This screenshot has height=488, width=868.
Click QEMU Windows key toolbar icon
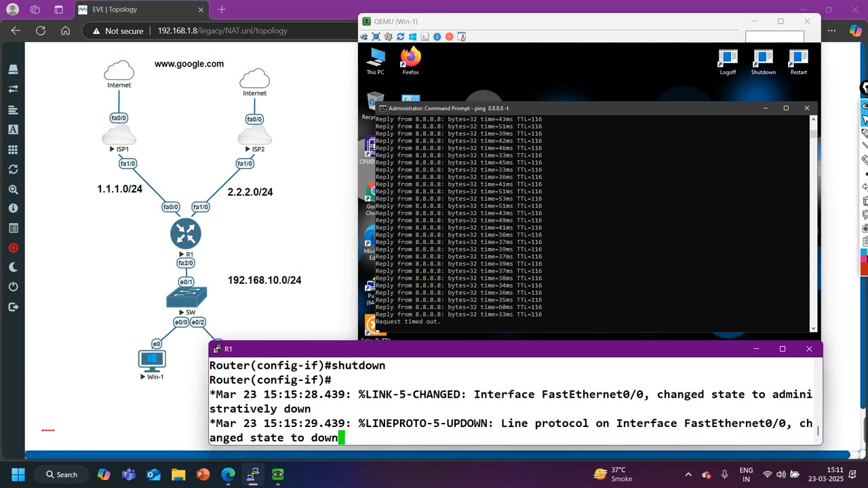click(x=412, y=37)
